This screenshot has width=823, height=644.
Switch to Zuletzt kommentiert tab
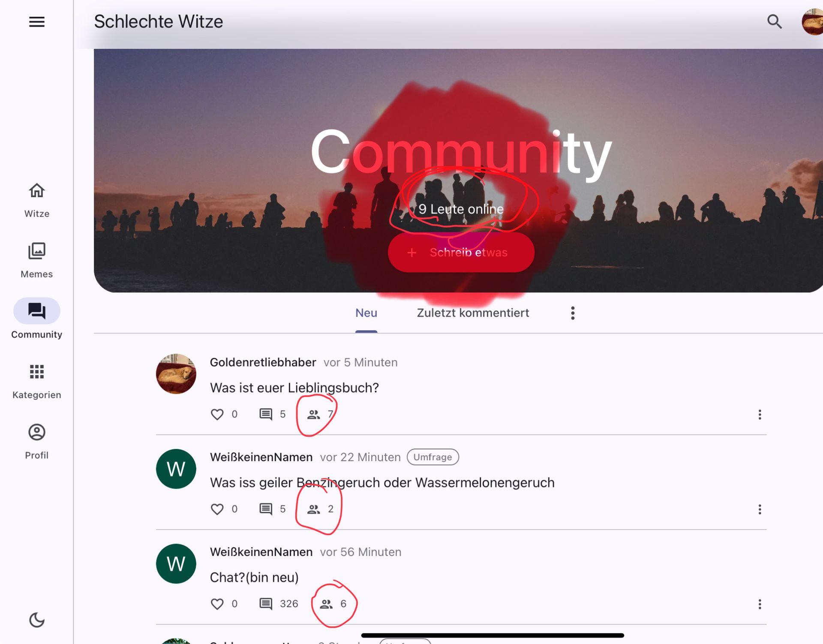[x=472, y=313]
